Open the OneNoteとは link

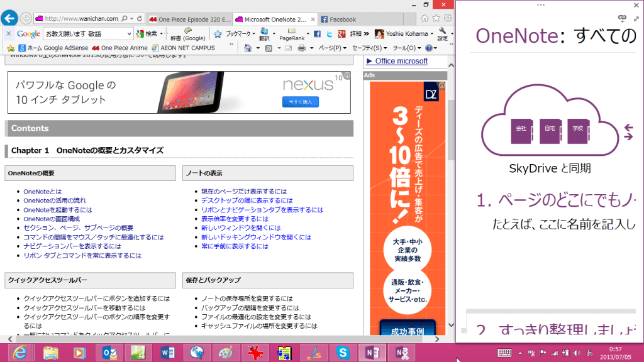tap(42, 192)
